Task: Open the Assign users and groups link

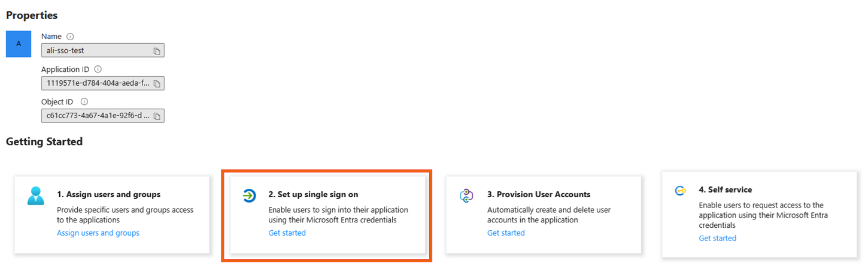Action: pos(98,233)
